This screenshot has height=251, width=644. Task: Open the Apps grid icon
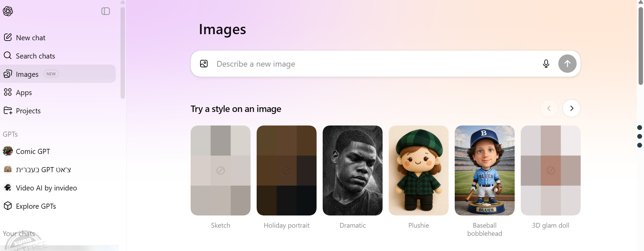8,92
